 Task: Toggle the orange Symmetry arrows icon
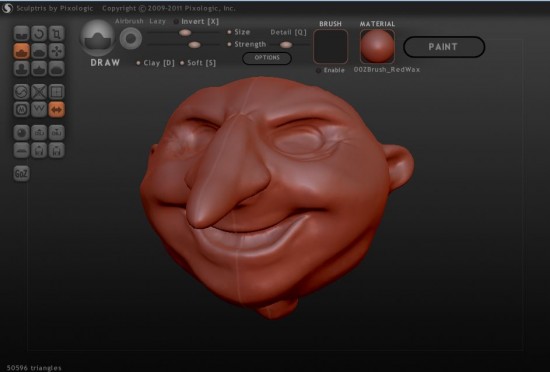click(x=56, y=109)
